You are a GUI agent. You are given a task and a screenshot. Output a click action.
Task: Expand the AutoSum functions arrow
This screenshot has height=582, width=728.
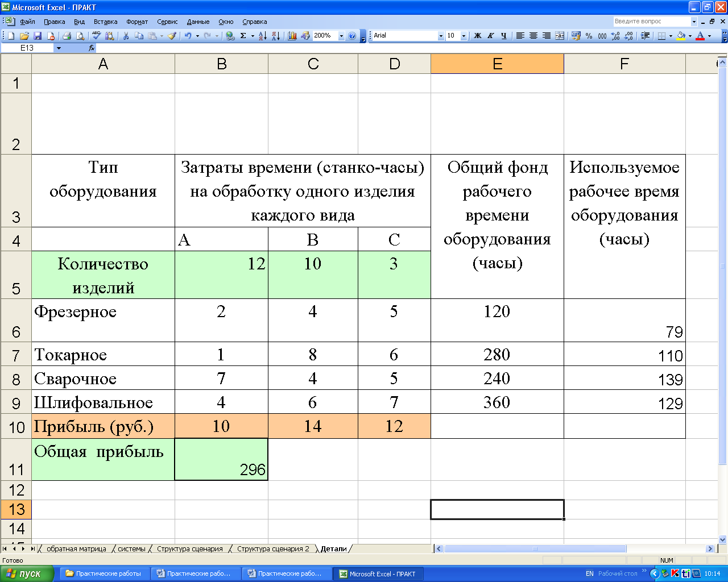253,36
